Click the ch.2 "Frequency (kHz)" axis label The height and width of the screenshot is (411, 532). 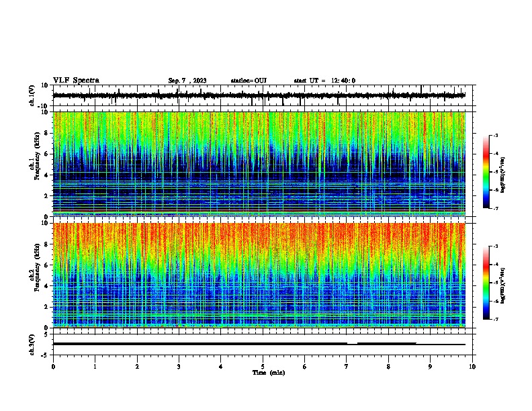tap(37, 267)
